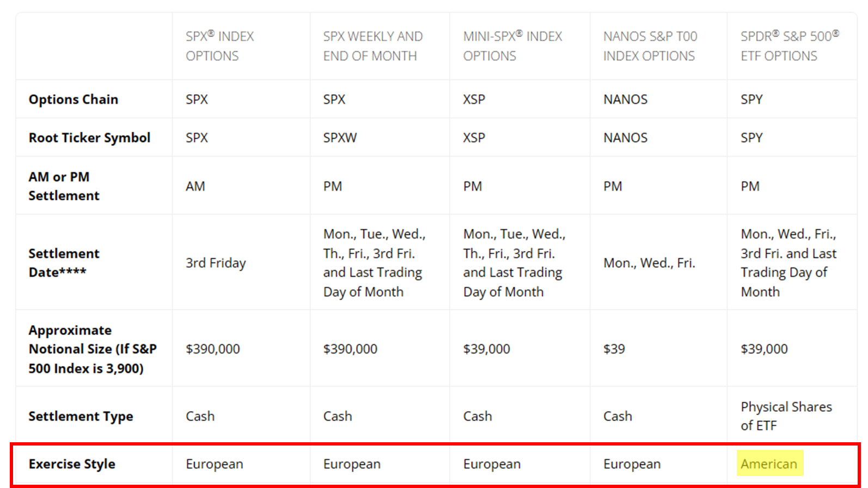868x488 pixels.
Task: Click the "MINI-SPX® INDEX OPTIONS" column header
Action: click(513, 46)
